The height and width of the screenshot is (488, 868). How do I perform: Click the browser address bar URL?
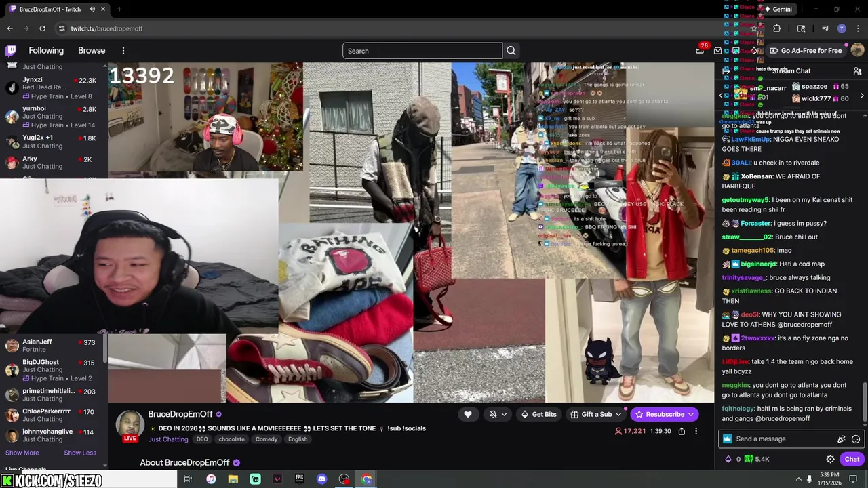[106, 28]
